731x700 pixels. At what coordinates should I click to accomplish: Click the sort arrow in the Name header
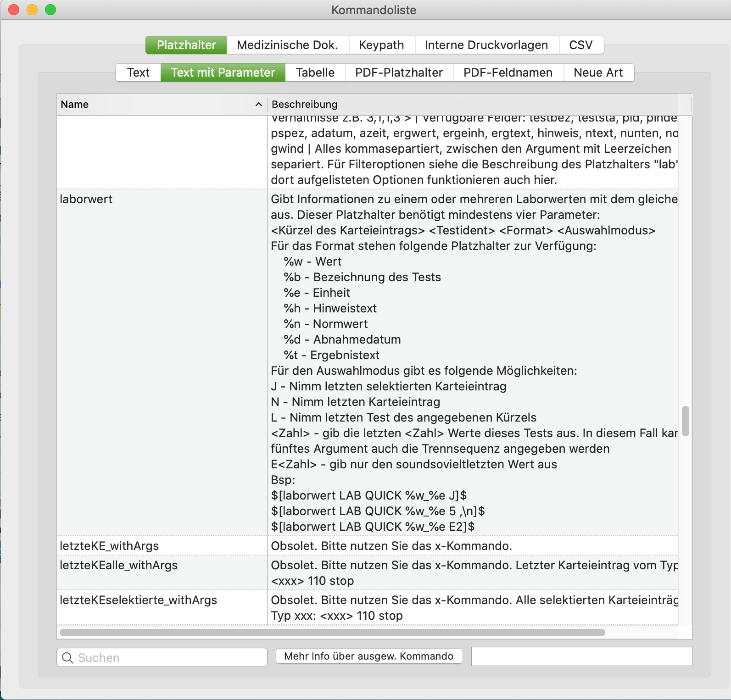click(259, 104)
